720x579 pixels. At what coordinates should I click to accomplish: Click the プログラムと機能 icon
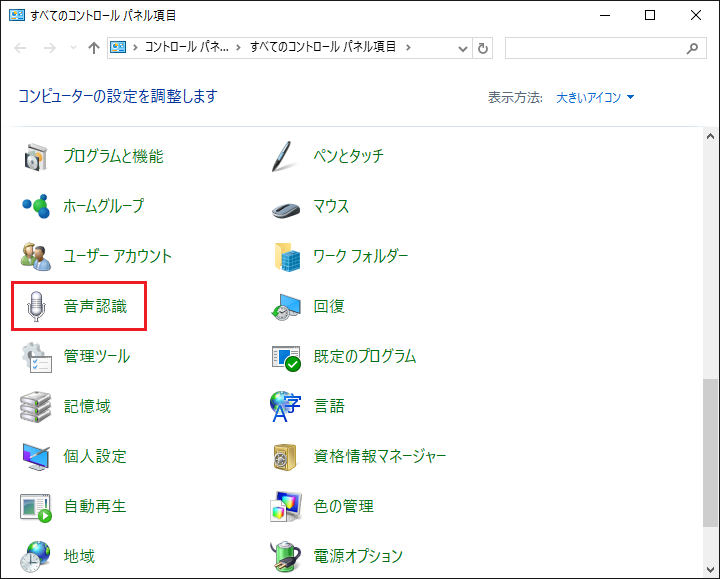point(37,156)
